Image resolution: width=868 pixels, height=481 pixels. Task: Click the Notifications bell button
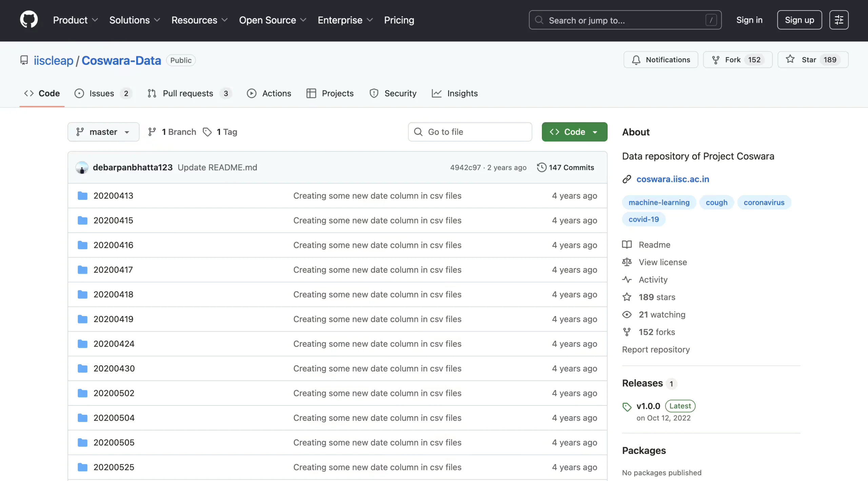pyautogui.click(x=660, y=60)
